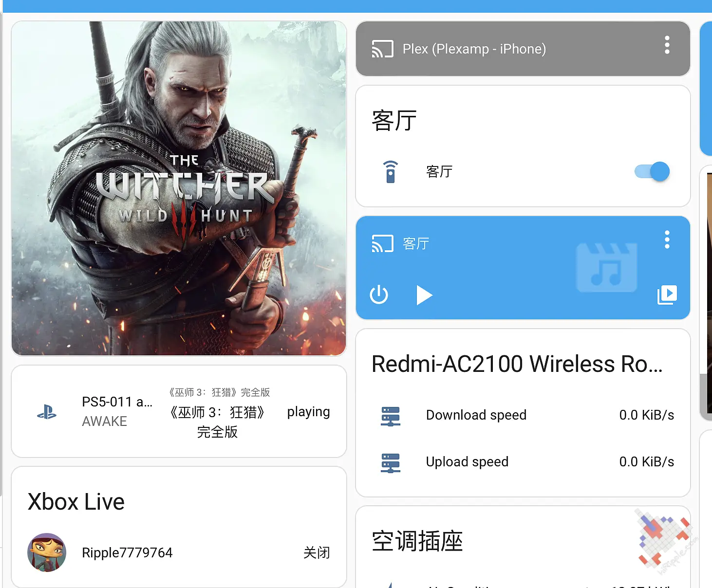Click download value 0.0 KiB/s
712x588 pixels.
pyautogui.click(x=647, y=415)
